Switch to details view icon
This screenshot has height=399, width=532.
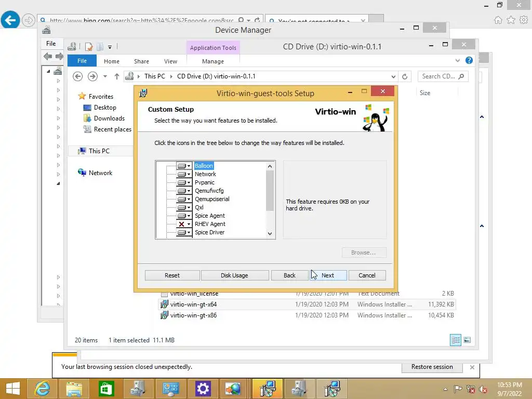tap(455, 340)
